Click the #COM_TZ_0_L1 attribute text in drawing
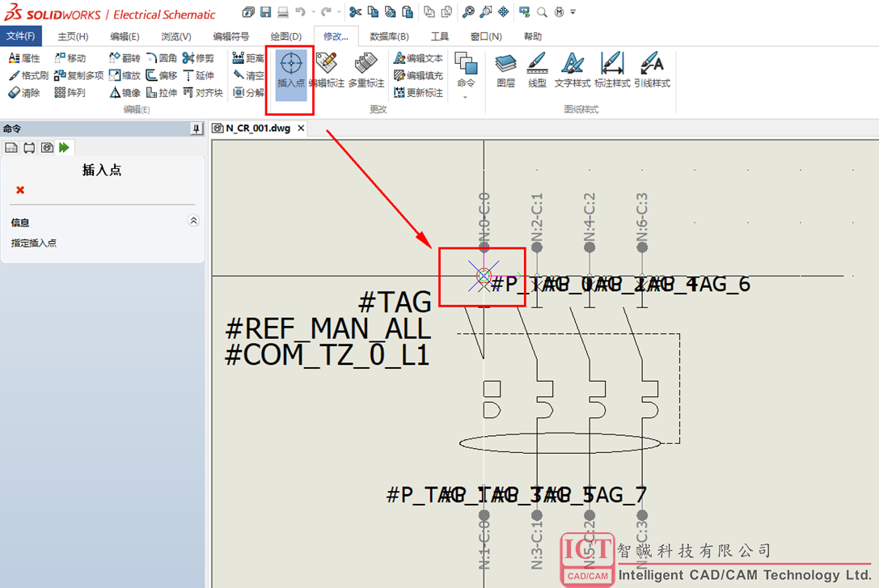The width and height of the screenshot is (879, 588). 328,355
